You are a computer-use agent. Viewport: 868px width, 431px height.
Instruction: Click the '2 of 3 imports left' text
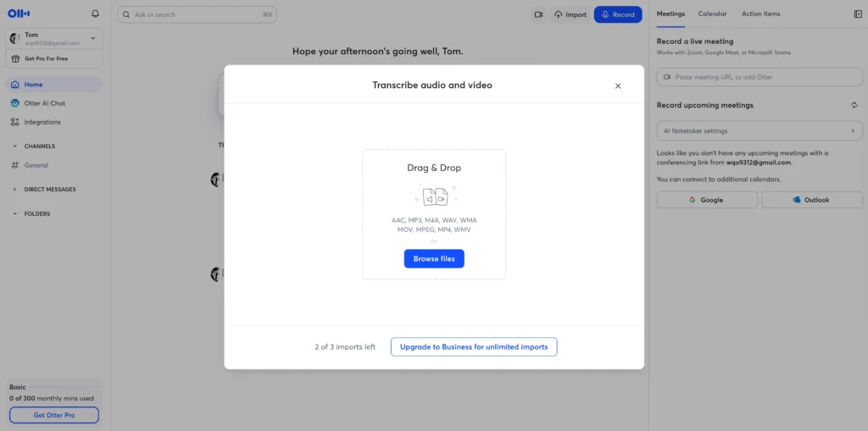click(345, 347)
